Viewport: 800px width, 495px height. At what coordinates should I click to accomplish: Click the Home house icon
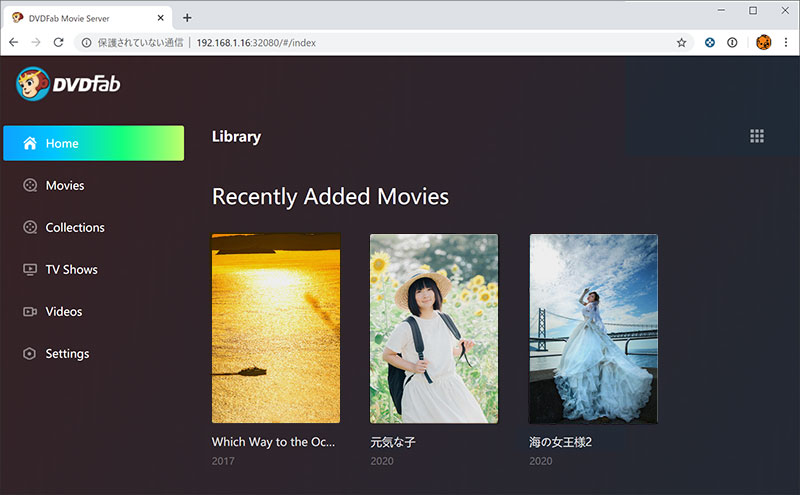click(x=30, y=143)
